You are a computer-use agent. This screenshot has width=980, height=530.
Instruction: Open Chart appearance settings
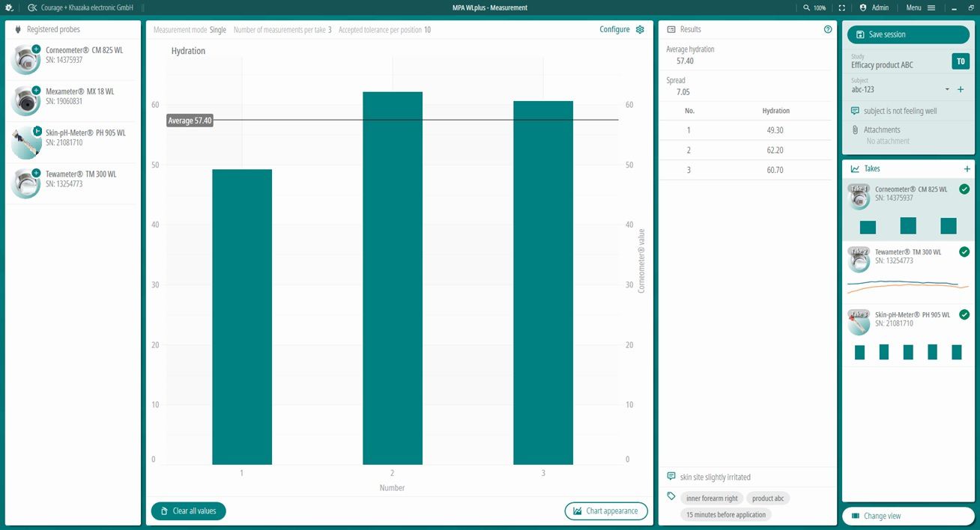(x=605, y=511)
